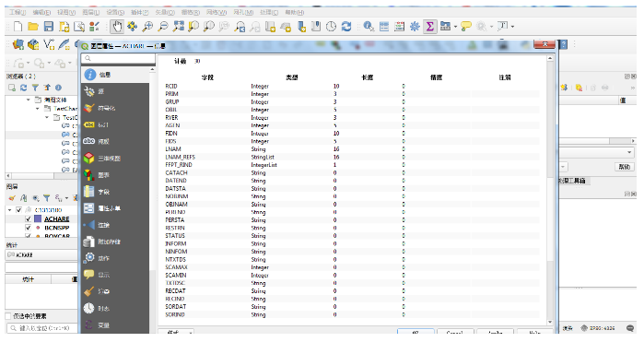Image resolution: width=644 pixels, height=342 pixels.
Task: Create a new project from the toolbar
Action: [18, 27]
